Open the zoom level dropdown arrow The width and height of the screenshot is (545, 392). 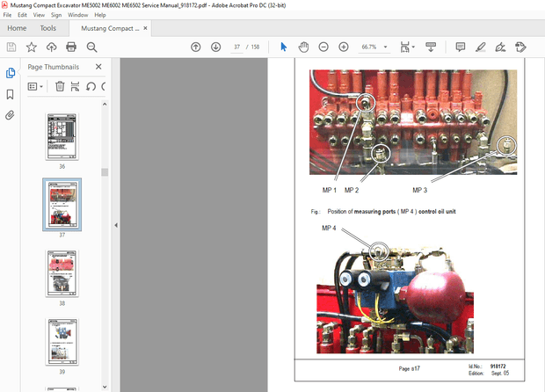pos(385,47)
